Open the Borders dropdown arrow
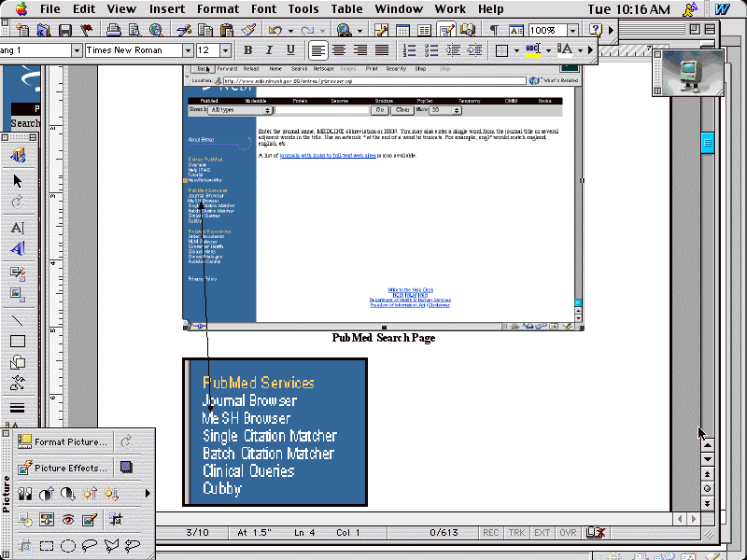Screen dimensions: 747x560 516,50
